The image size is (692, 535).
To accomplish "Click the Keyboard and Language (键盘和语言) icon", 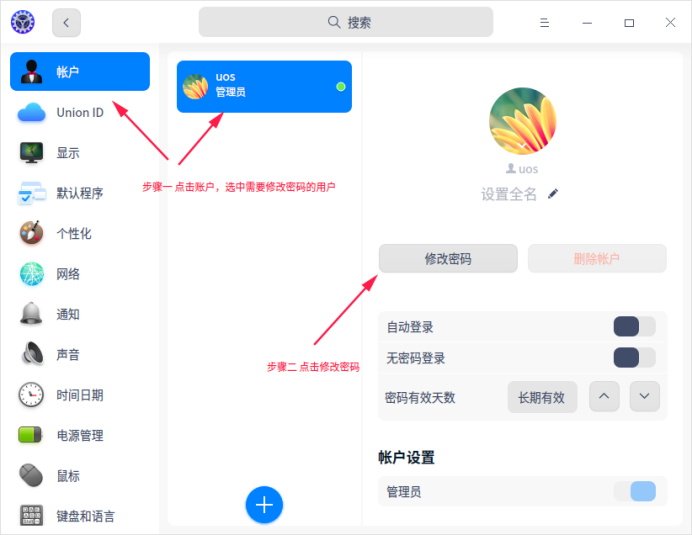I will tap(31, 515).
